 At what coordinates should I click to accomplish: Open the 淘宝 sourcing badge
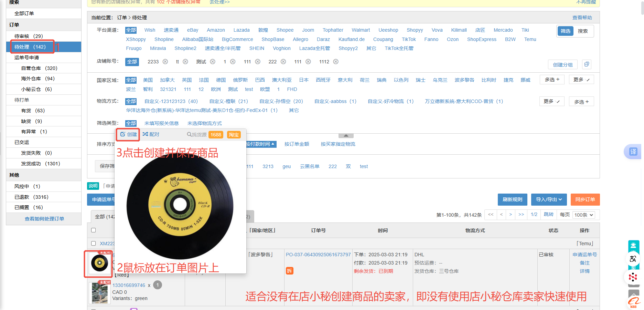tap(234, 135)
